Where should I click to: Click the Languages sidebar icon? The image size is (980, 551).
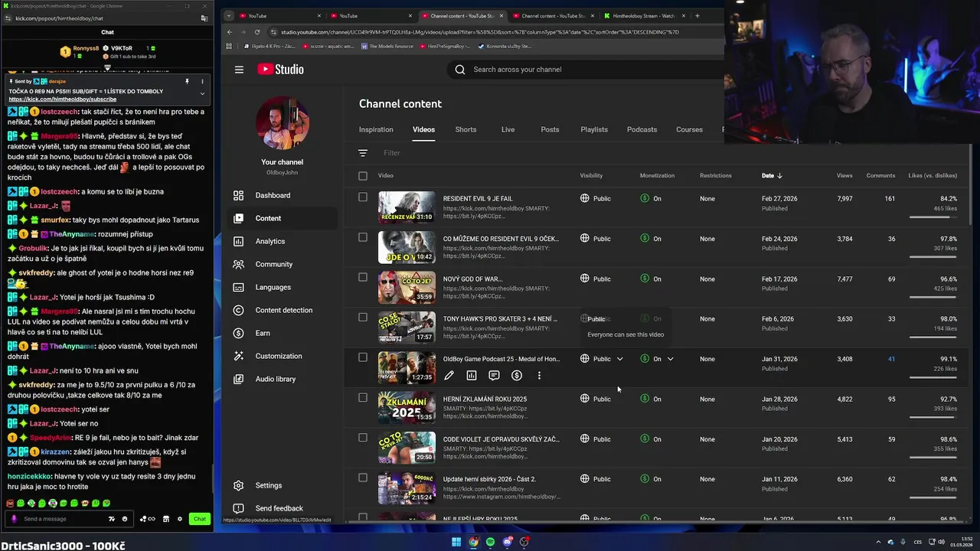pos(239,287)
